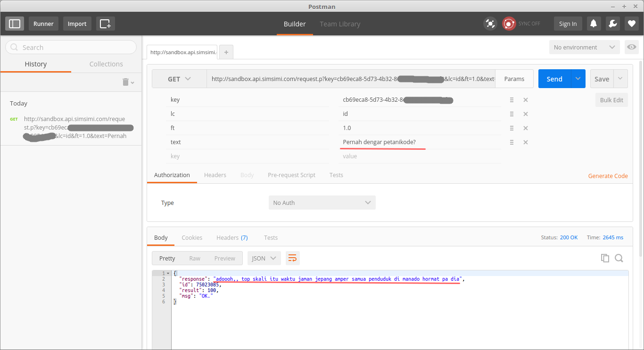644x350 pixels.
Task: Expand the Send button dropdown arrow
Action: tap(578, 79)
